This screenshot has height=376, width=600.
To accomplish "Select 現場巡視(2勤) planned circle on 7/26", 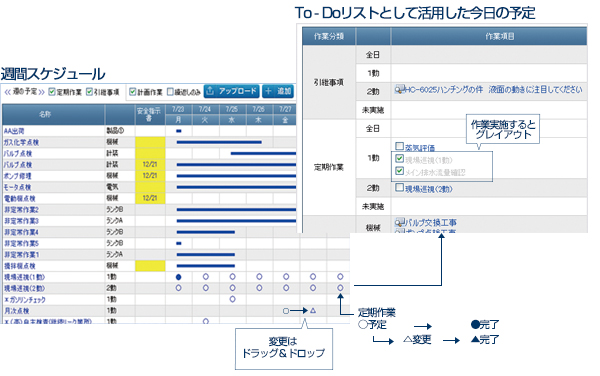I will click(x=259, y=288).
